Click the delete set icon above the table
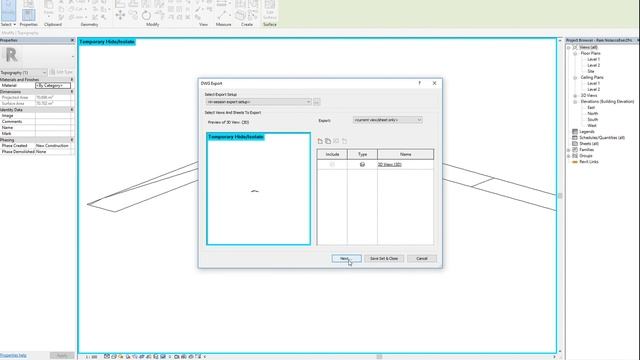The image size is (640, 360). [344, 141]
